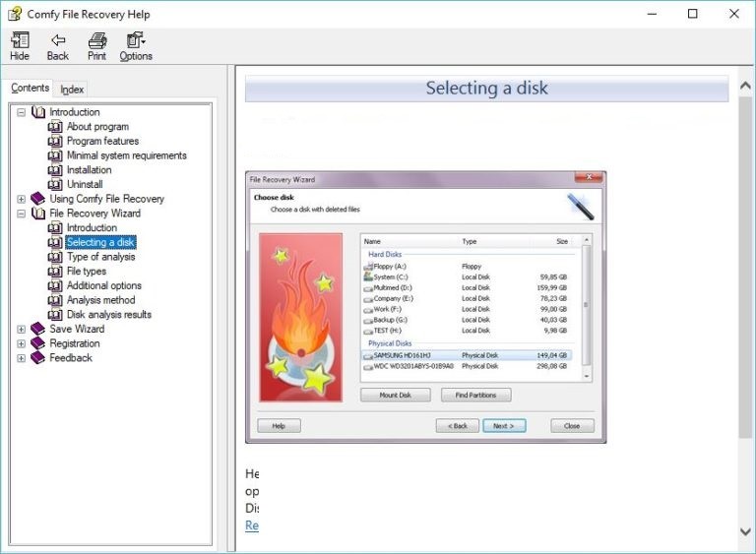
Task: Click the wizard's Close button
Action: 572,426
